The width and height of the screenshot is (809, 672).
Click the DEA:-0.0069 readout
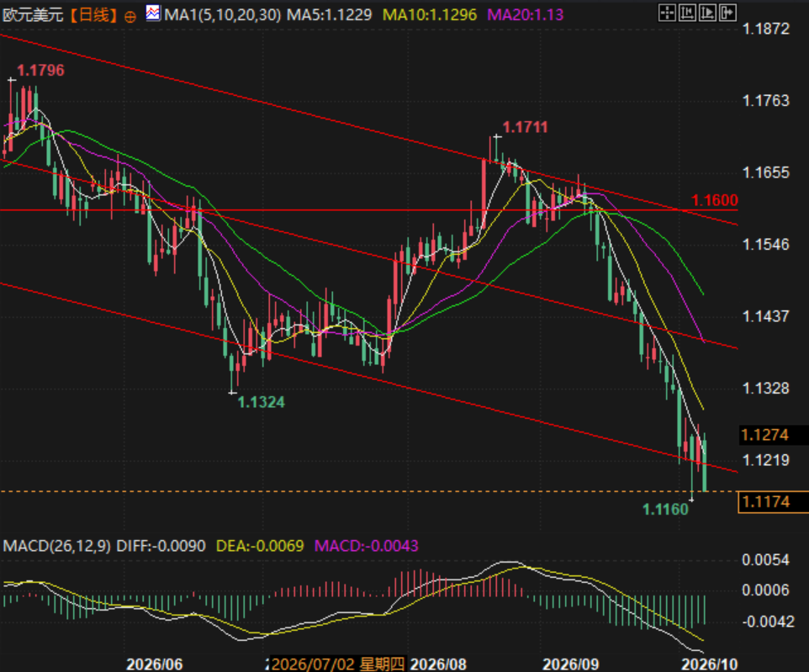[260, 546]
